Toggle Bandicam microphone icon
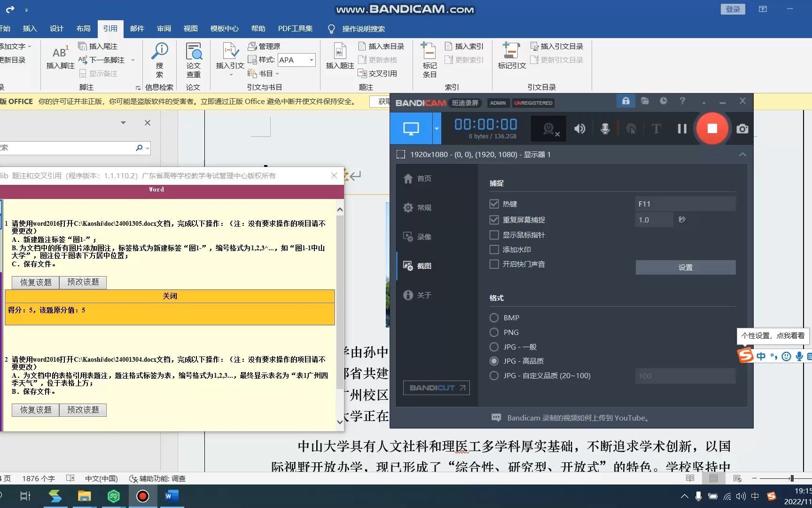 click(605, 129)
